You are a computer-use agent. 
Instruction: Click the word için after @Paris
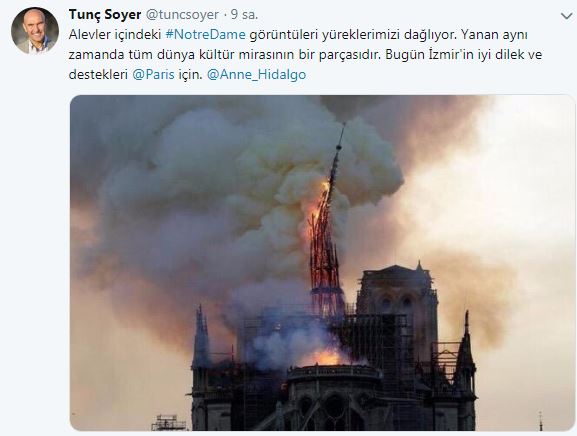[x=190, y=75]
